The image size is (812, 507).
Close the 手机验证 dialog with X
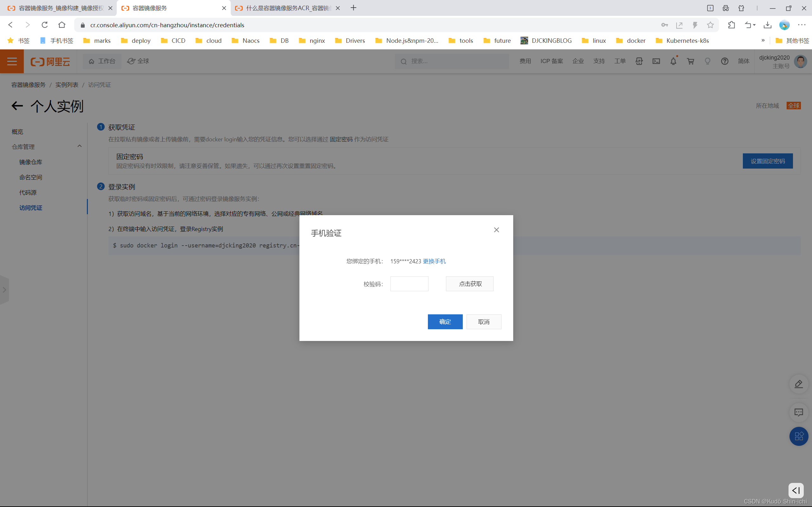click(496, 230)
